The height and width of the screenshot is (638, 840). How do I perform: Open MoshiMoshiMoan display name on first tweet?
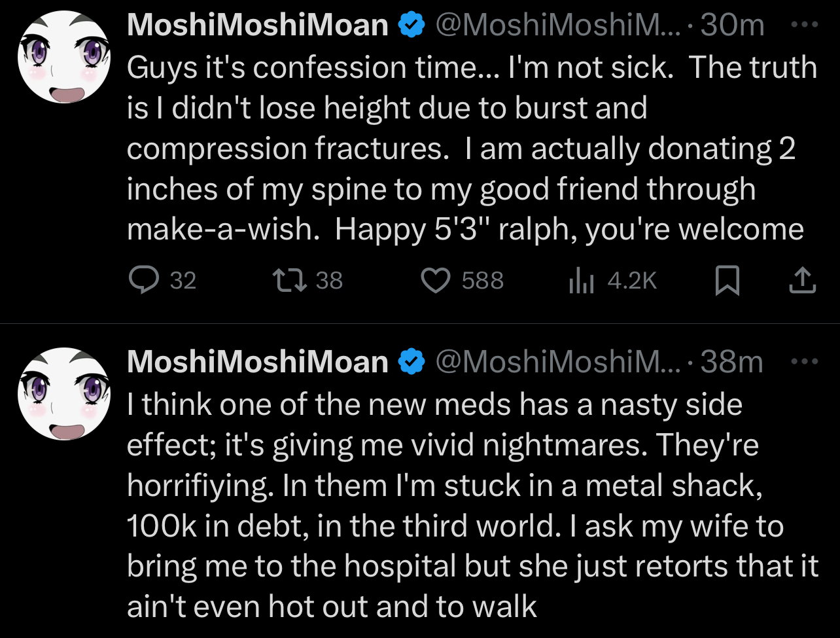click(x=258, y=25)
